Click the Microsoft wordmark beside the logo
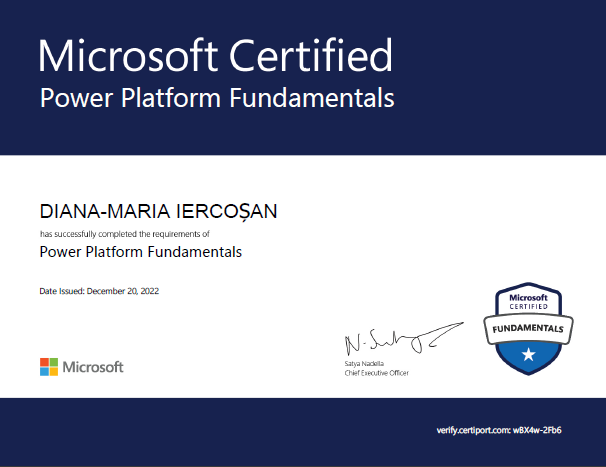606x467 pixels. [93, 367]
